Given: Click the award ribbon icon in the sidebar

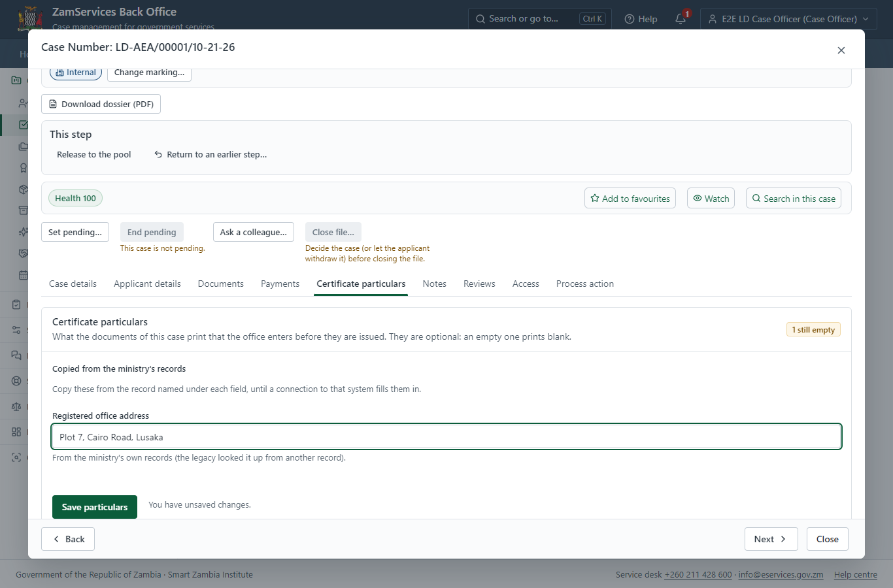Looking at the screenshot, I should 24,168.
